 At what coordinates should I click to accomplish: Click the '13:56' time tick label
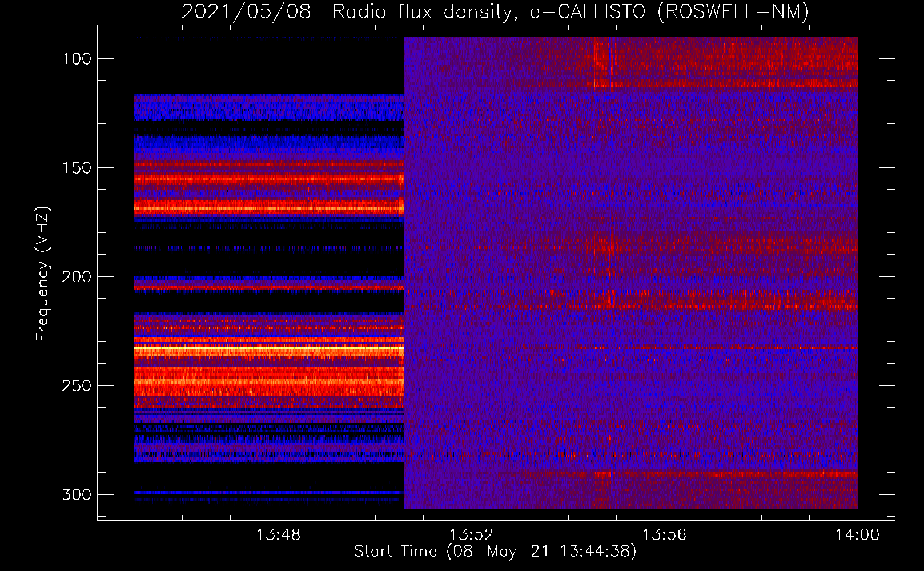pos(664,535)
